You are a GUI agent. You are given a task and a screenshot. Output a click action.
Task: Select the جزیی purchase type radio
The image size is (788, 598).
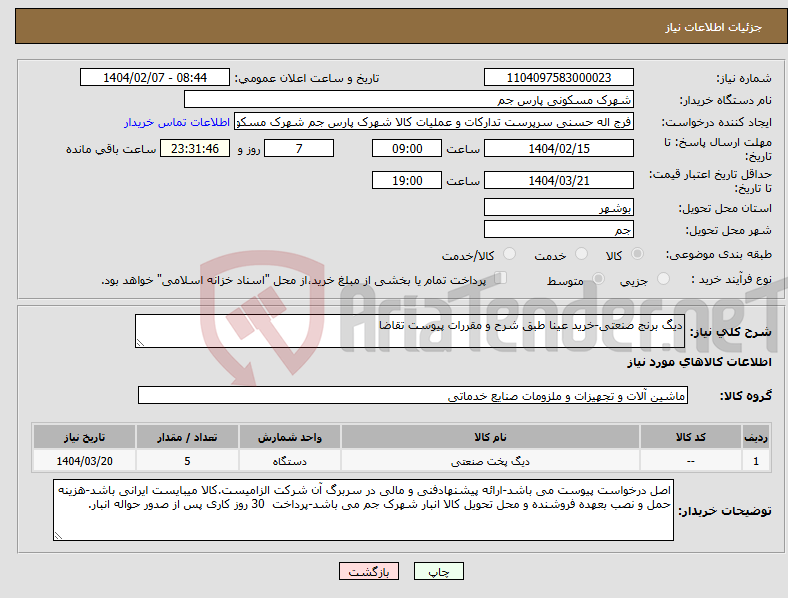[663, 279]
